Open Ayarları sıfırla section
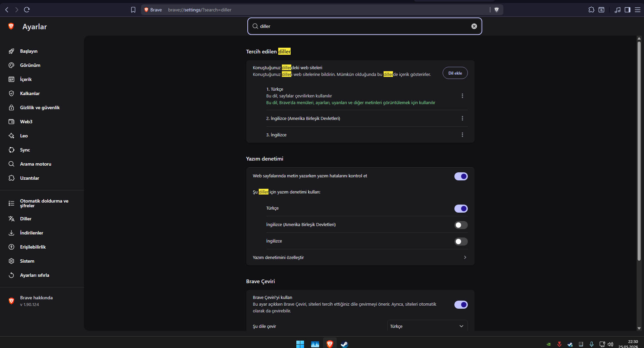 [x=35, y=275]
